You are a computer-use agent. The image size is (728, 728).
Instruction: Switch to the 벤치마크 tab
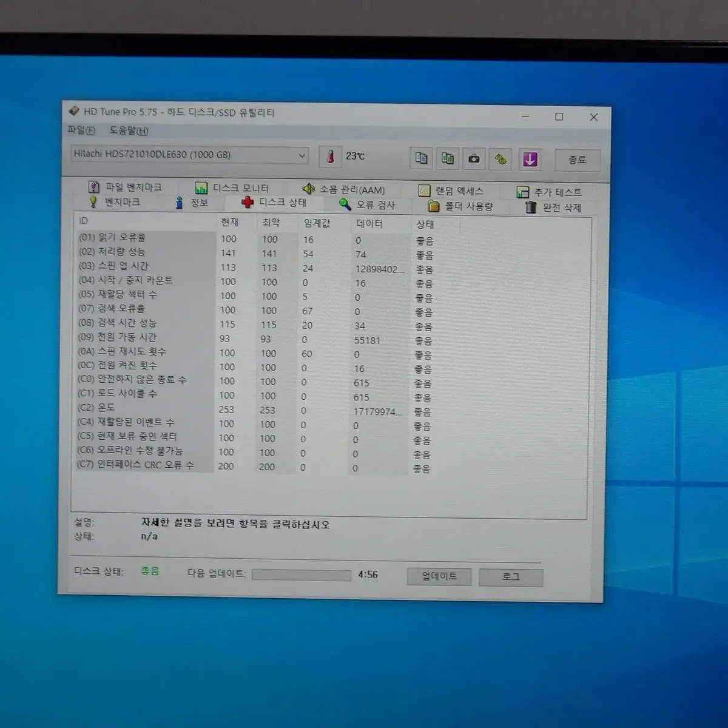[115, 201]
